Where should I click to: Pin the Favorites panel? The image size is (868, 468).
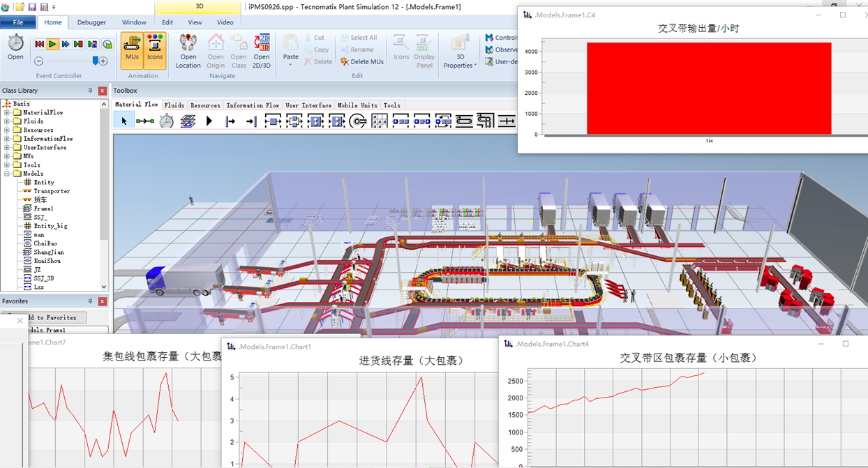pyautogui.click(x=90, y=301)
